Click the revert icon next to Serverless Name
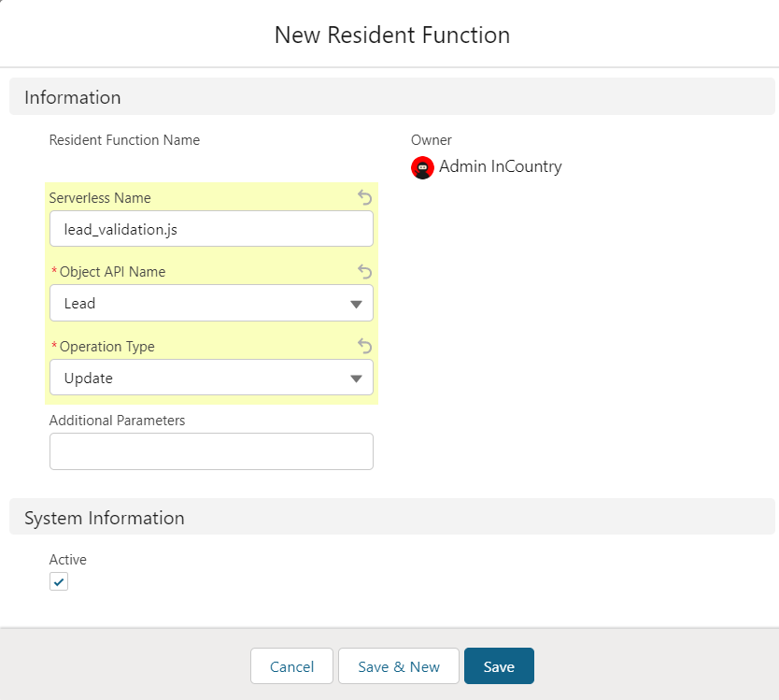This screenshot has width=779, height=700. pyautogui.click(x=363, y=198)
